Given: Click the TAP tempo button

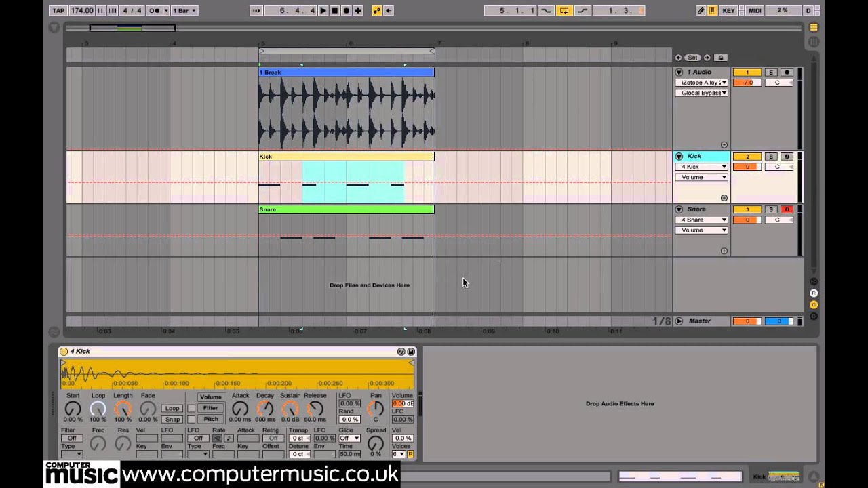Looking at the screenshot, I should (58, 11).
